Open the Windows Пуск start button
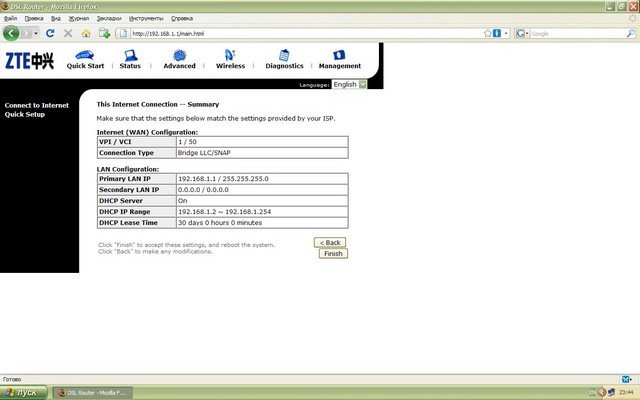 coord(22,392)
